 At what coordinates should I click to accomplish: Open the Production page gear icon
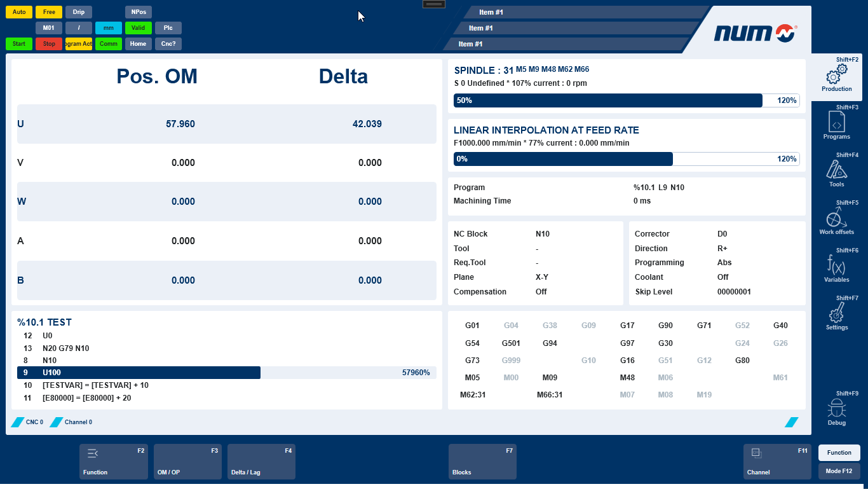tap(836, 74)
